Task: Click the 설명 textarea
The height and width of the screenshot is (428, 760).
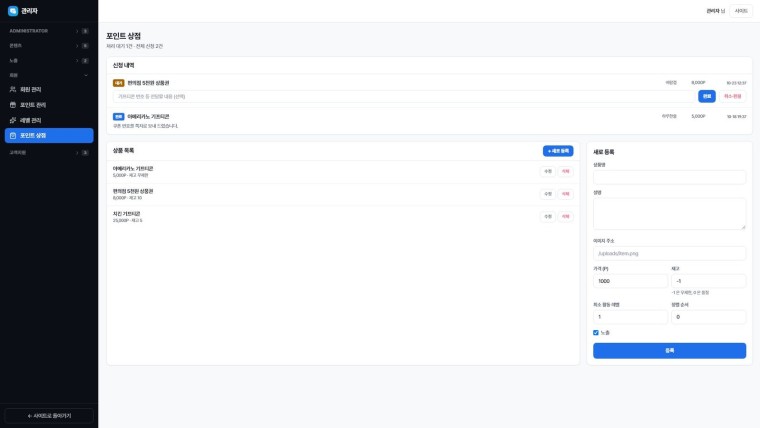Action: click(x=669, y=214)
